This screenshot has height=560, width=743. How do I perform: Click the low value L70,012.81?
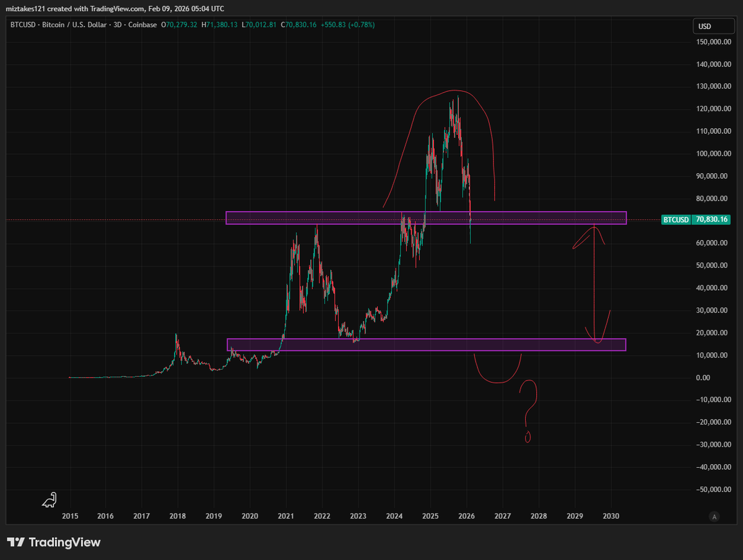(260, 25)
